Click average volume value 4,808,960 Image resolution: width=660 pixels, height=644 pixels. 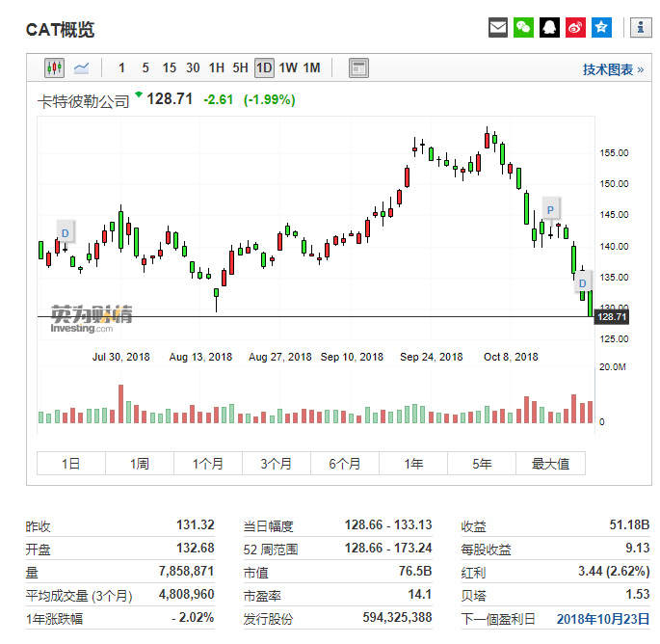click(x=187, y=594)
